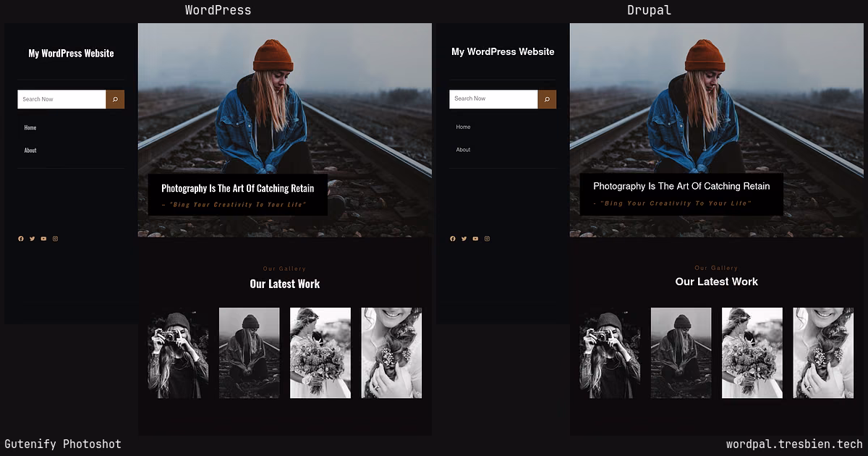Click the search magnifier button in WordPress sidebar

[x=115, y=99]
